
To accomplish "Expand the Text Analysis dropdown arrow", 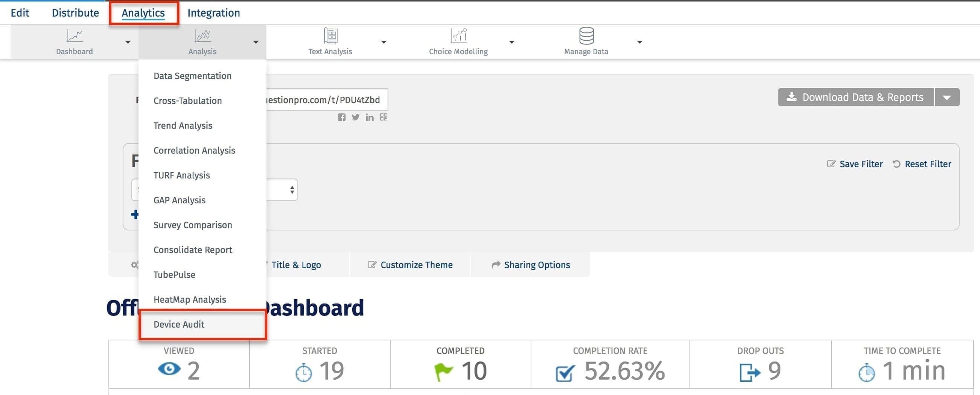I will click(383, 42).
